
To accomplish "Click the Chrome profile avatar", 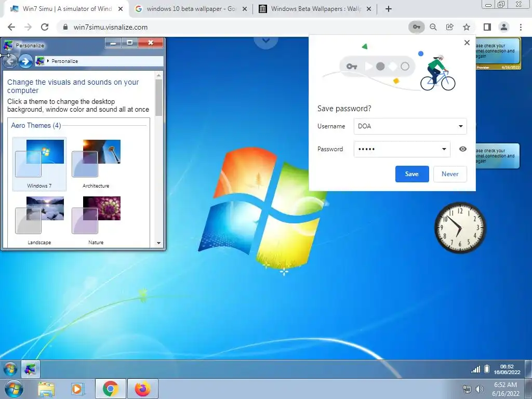I will point(504,27).
